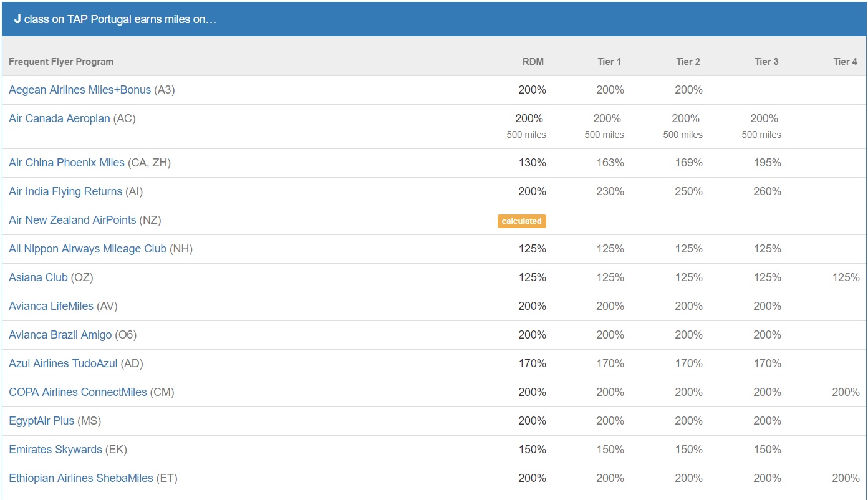Open Emirates Skywards program link
The height and width of the screenshot is (500, 868).
(55, 450)
